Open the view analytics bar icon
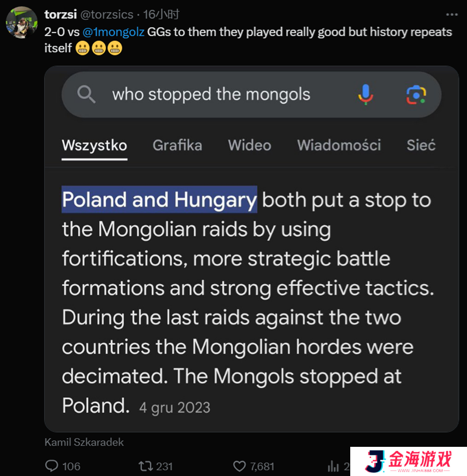The width and height of the screenshot is (467, 476). coord(333,466)
